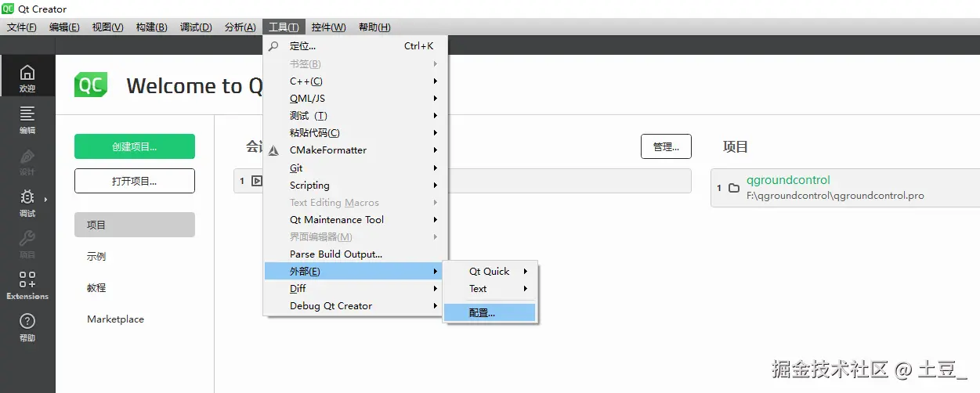Image resolution: width=980 pixels, height=393 pixels.
Task: Expand the Scripting submenu
Action: coord(356,186)
